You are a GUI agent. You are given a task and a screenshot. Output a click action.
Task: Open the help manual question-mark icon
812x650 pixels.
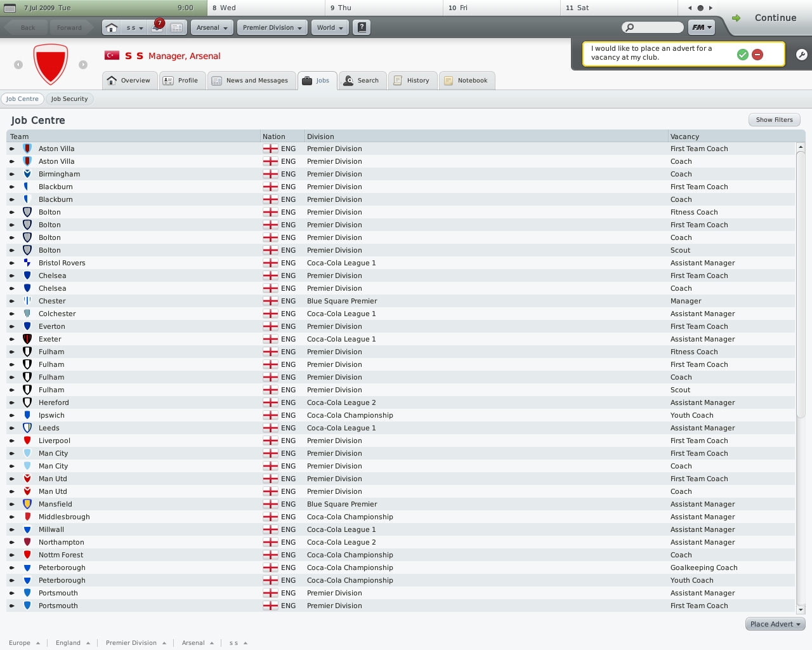coord(362,27)
